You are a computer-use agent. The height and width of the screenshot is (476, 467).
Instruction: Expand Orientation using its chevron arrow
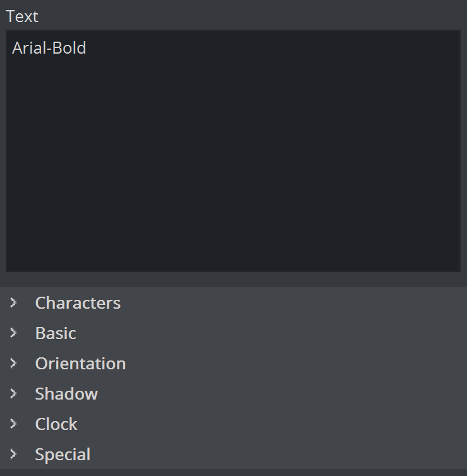(x=13, y=364)
